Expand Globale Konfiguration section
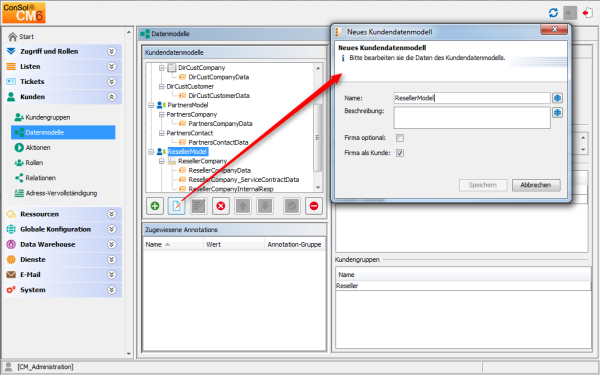This screenshot has height=375, width=600. tap(111, 229)
